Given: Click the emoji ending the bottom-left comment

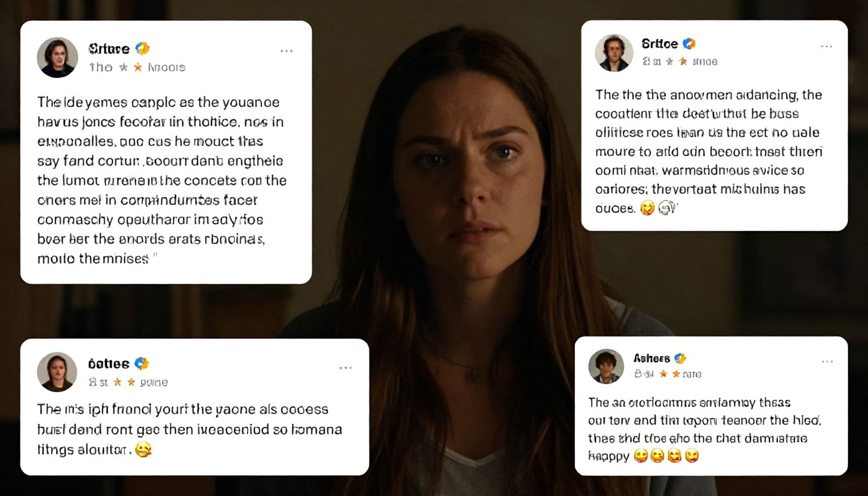Looking at the screenshot, I should point(143,449).
